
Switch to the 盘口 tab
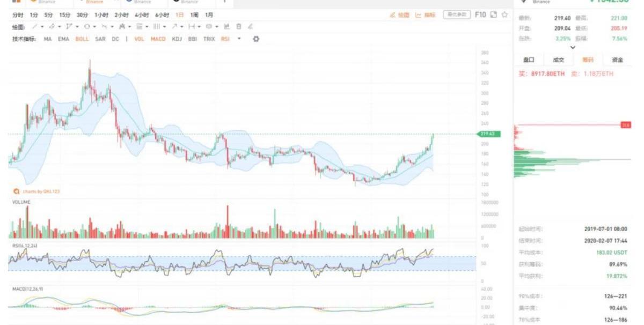coord(529,60)
